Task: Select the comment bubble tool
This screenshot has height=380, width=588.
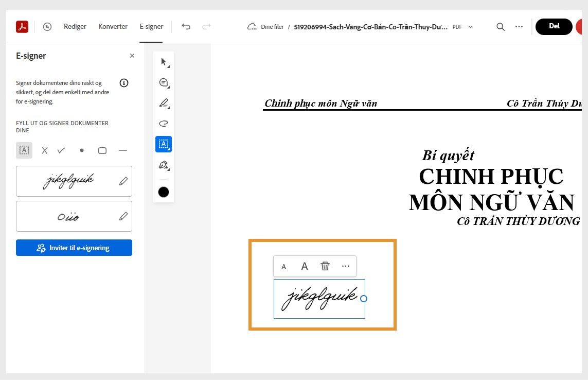Action: (164, 82)
